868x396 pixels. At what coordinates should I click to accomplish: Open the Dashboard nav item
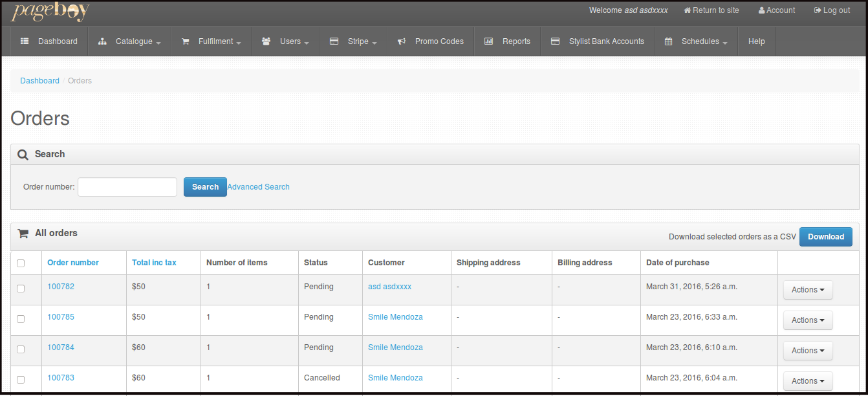(49, 41)
